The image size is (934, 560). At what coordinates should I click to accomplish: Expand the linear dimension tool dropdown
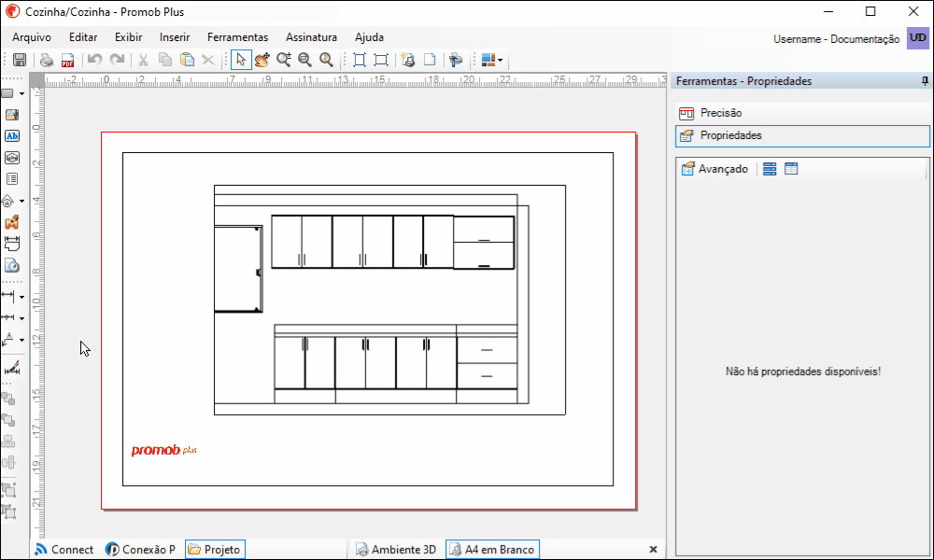(22, 297)
